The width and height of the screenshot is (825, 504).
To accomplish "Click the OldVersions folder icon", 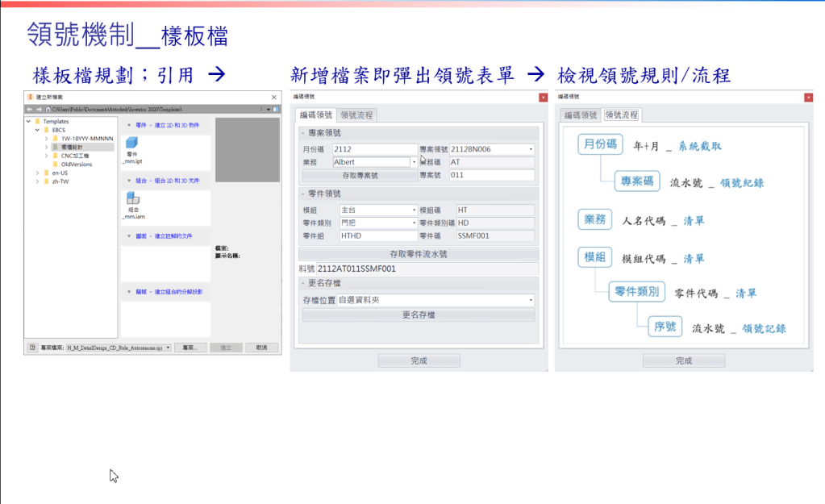I will (x=55, y=164).
